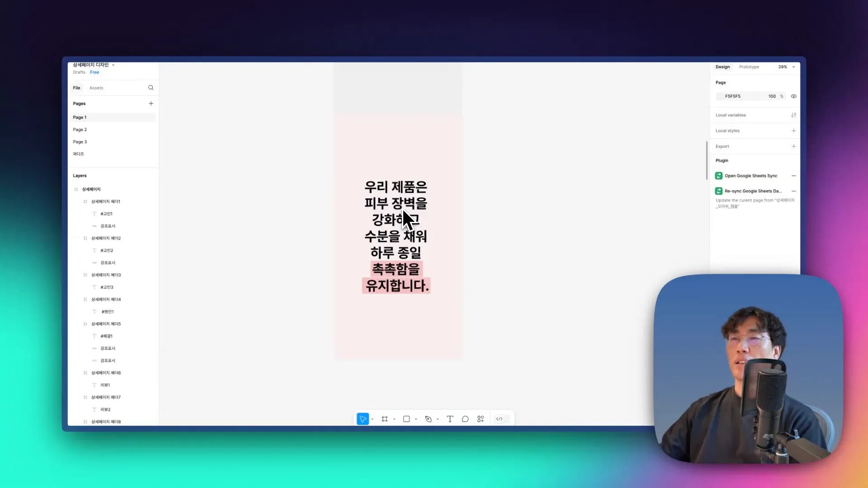
Task: Select Page 2 in pages panel
Action: pos(80,129)
